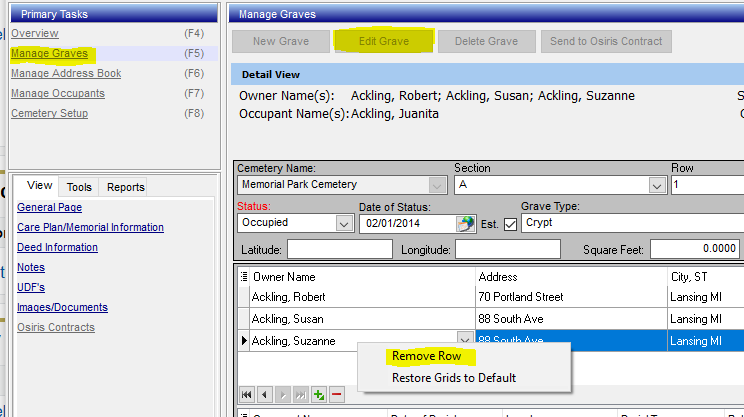Open the Osiris Contracts link
This screenshot has height=417, width=744.
coord(56,327)
